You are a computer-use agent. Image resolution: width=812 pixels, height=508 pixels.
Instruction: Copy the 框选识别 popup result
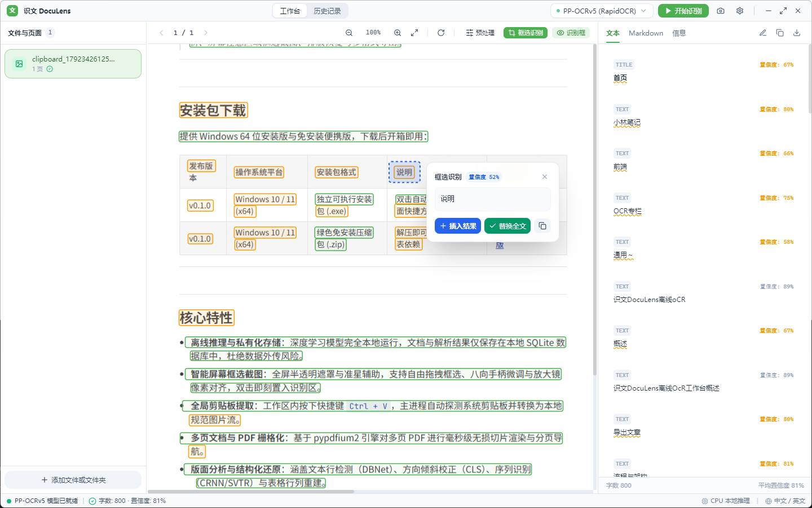click(542, 226)
